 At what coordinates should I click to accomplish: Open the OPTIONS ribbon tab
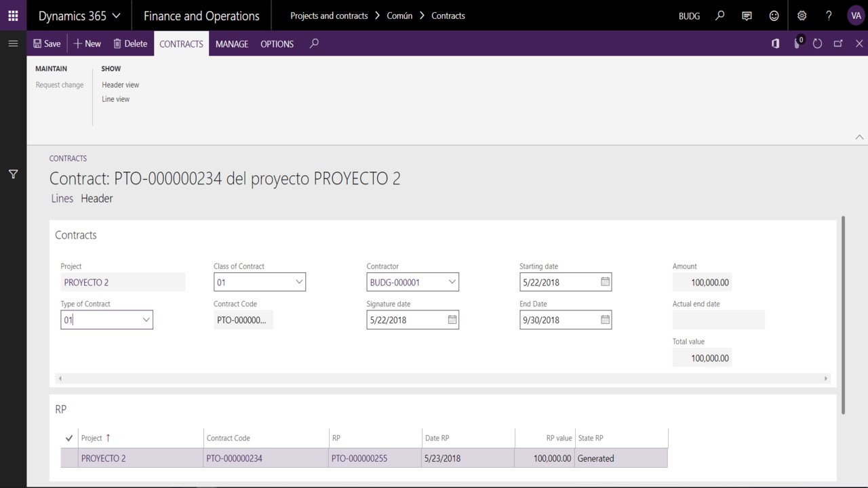(x=277, y=43)
